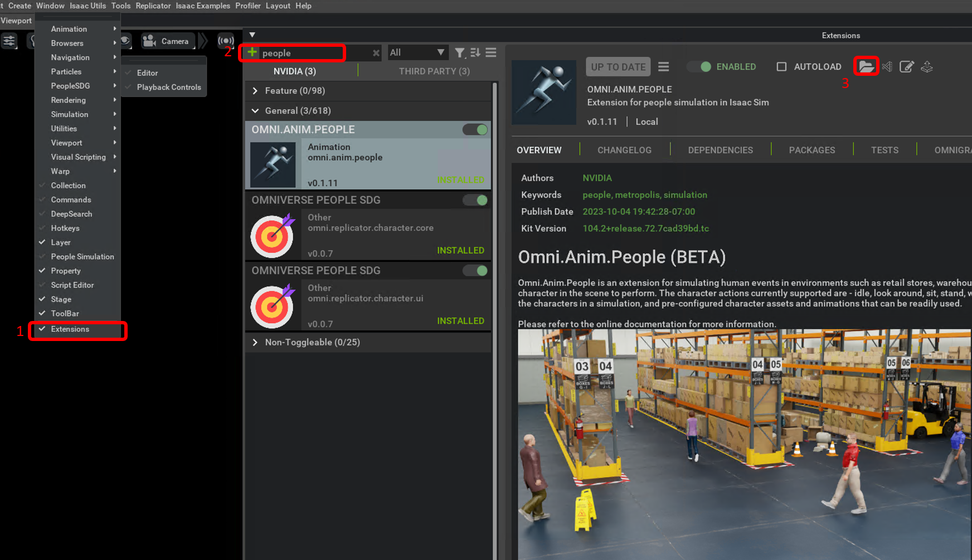Screen dimensions: 972x560
Task: Click omni.anim.people running figure icon in list
Action: pos(273,164)
